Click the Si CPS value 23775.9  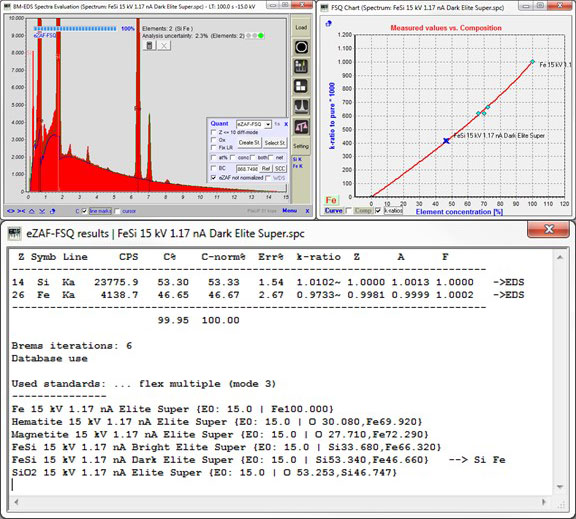[x=116, y=282]
